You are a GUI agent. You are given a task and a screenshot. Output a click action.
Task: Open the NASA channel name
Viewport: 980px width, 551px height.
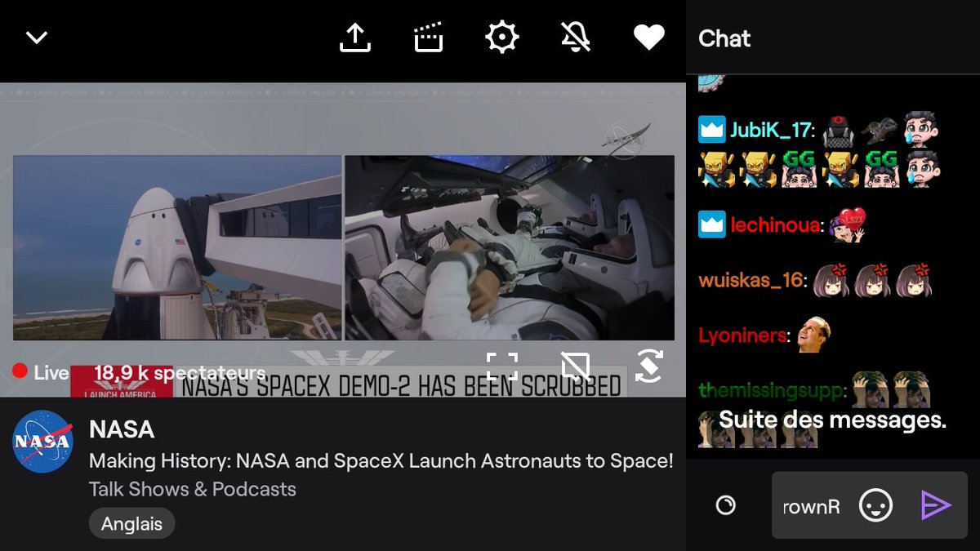[122, 429]
